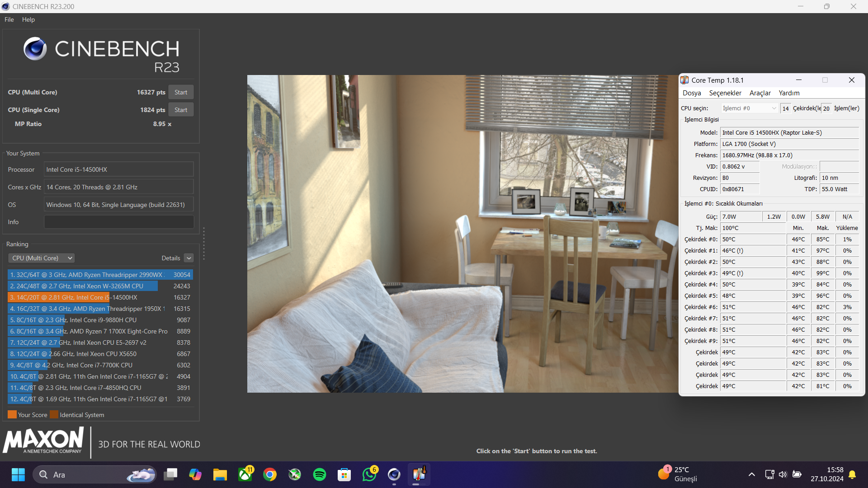Open Microsoft Store from taskbar
The height and width of the screenshot is (488, 868).
(x=344, y=474)
